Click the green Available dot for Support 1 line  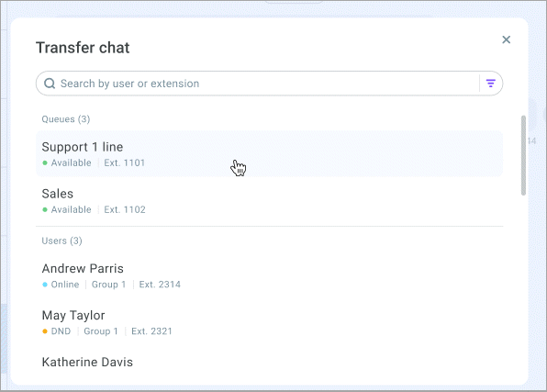click(45, 163)
